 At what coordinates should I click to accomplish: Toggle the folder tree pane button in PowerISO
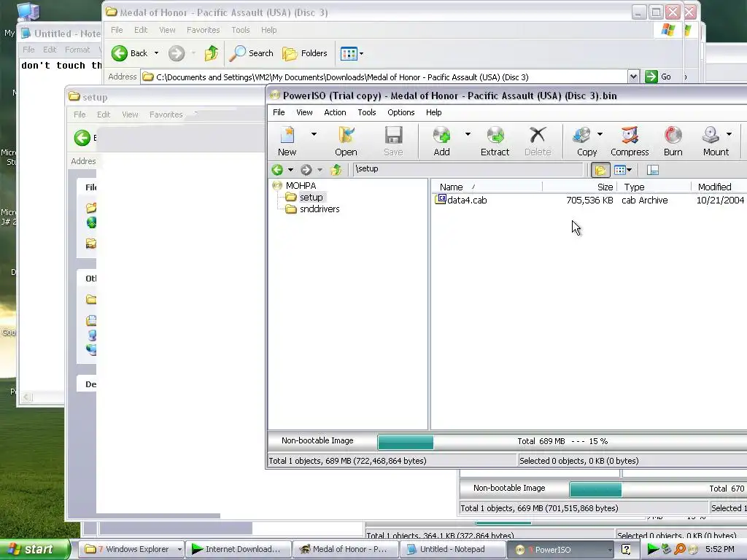click(600, 170)
